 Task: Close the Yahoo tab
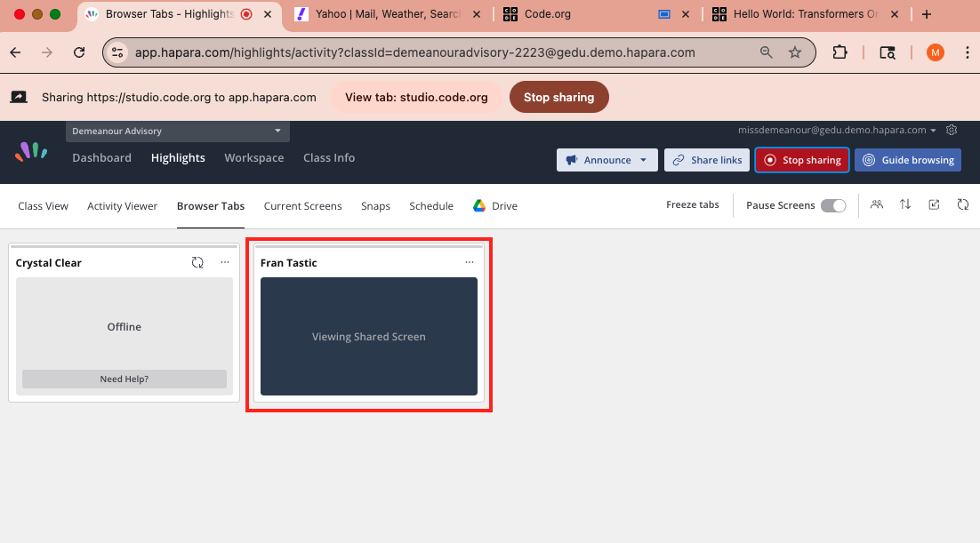pos(477,13)
